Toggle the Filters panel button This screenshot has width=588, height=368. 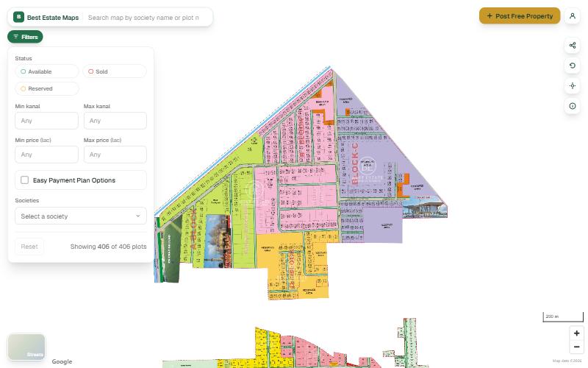[25, 37]
